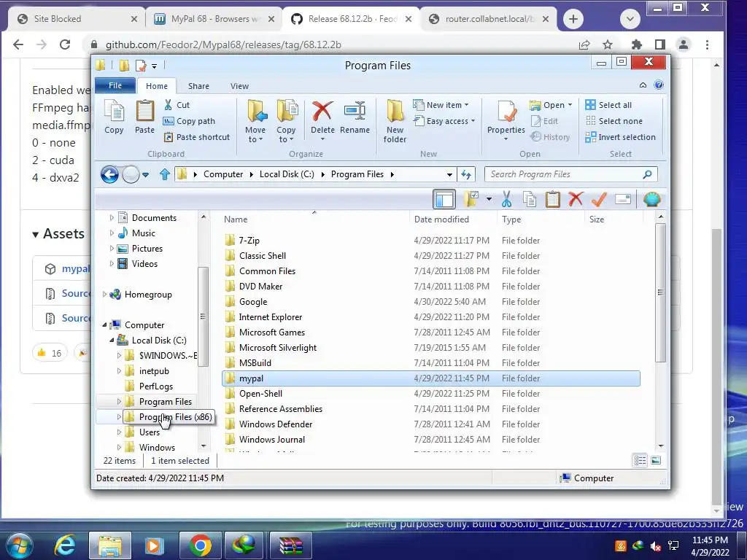747x560 pixels.
Task: Collapse the Assets section on GitHub
Action: (x=35, y=234)
